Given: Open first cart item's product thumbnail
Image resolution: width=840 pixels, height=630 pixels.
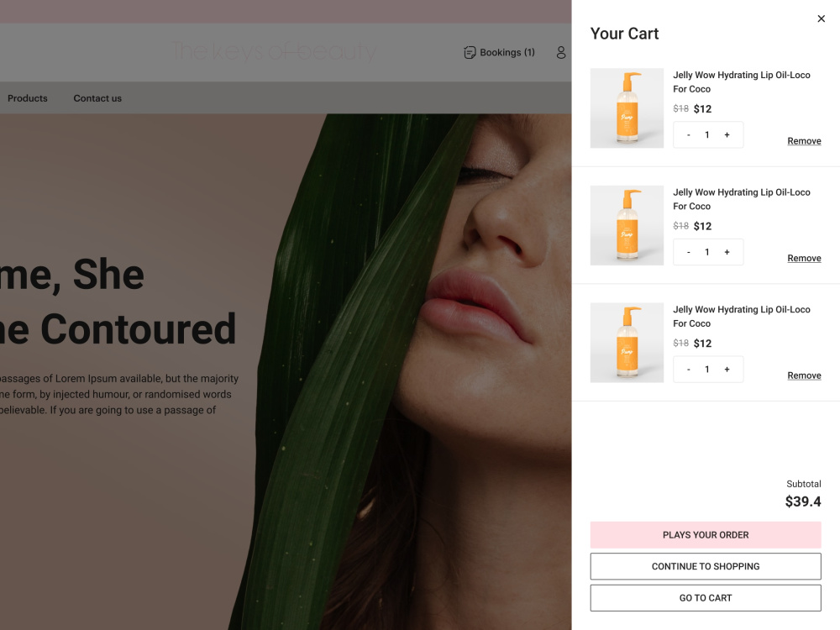Looking at the screenshot, I should (627, 108).
